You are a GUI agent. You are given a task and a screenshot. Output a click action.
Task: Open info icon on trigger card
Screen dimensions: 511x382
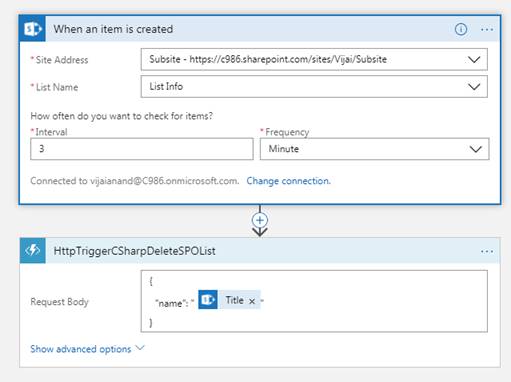(x=461, y=29)
